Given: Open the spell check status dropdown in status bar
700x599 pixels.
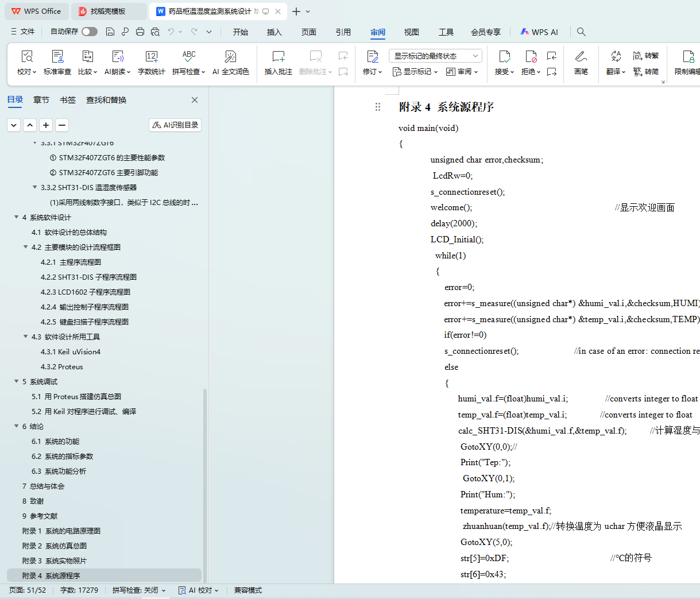Looking at the screenshot, I should [139, 590].
